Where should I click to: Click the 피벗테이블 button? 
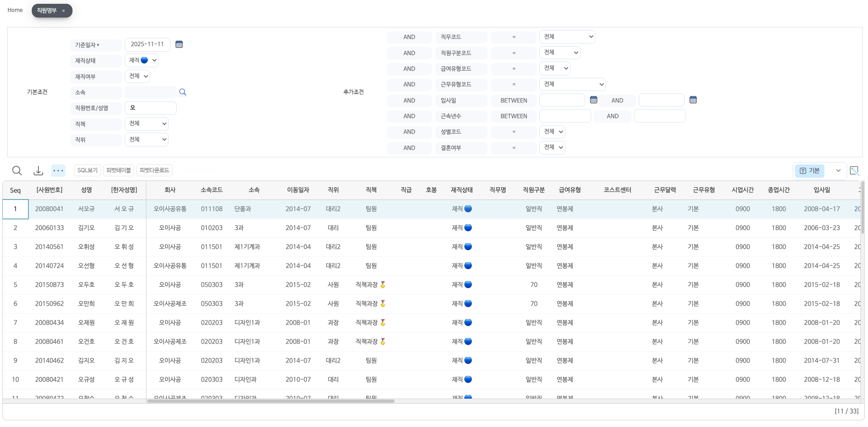118,171
